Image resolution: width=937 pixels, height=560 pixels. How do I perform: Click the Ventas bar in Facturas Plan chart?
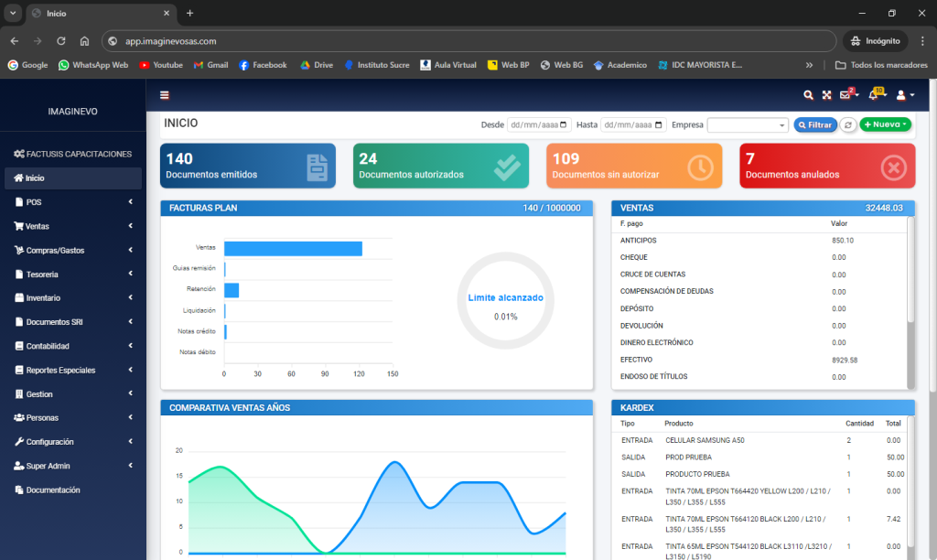(x=293, y=248)
